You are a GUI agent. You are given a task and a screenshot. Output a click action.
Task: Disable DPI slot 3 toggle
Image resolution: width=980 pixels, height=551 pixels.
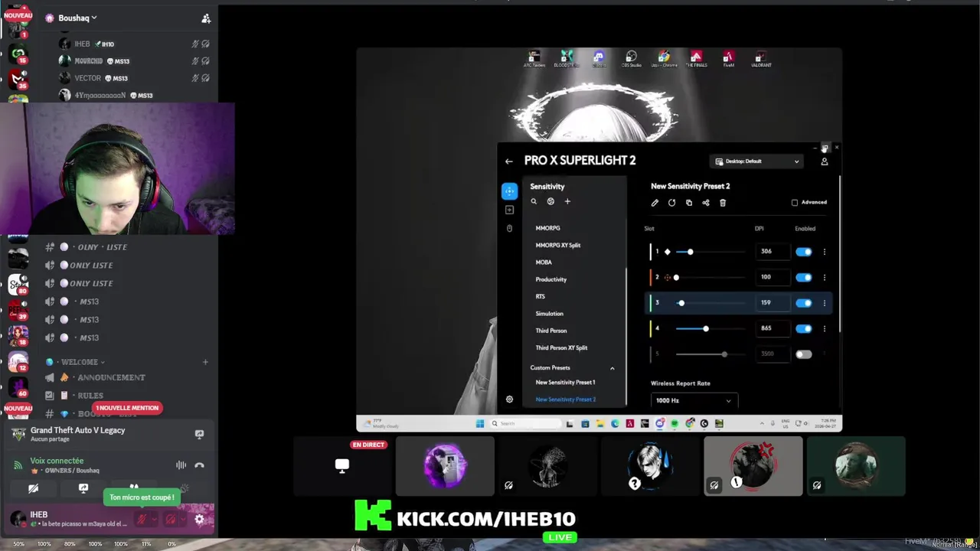[x=803, y=303]
